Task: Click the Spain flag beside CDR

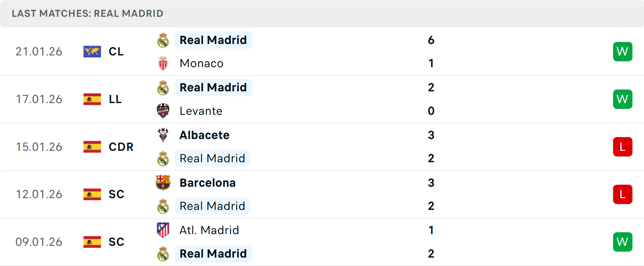Action: (x=92, y=147)
